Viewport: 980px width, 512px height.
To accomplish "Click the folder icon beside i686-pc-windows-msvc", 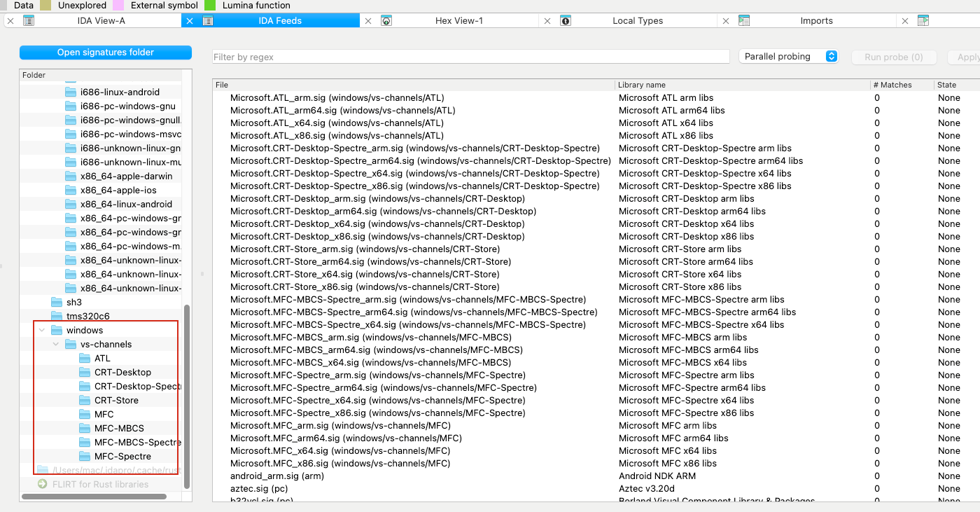I will tap(71, 134).
